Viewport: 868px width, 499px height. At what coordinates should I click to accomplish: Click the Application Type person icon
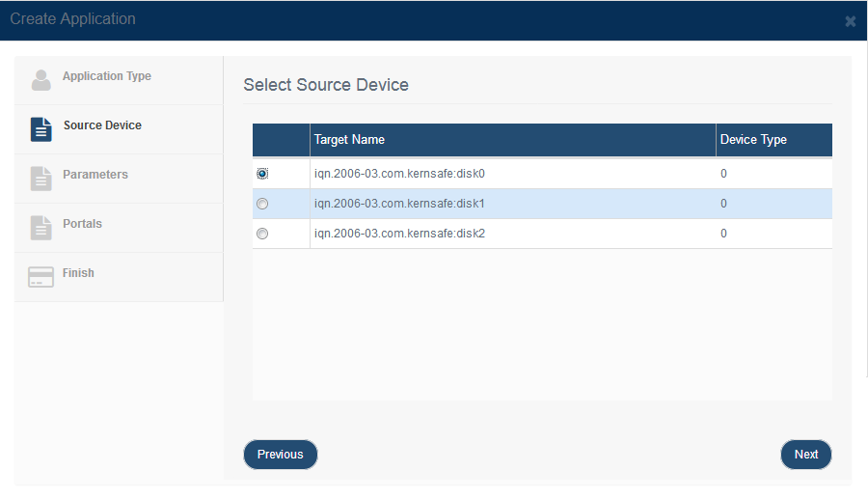pyautogui.click(x=41, y=80)
